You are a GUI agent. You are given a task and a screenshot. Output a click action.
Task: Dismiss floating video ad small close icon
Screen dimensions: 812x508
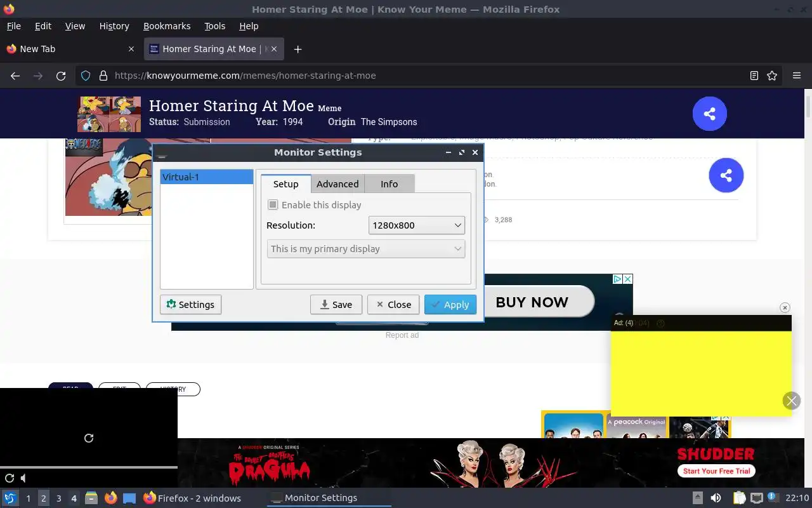click(x=785, y=307)
